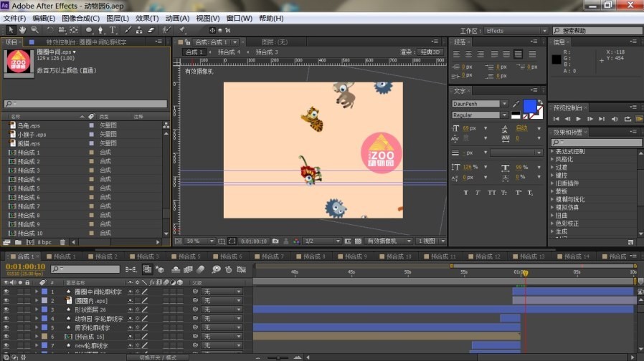The height and width of the screenshot is (361, 644).
Task: Switch to the 预合成 3 timeline tab
Action: [x=146, y=256]
